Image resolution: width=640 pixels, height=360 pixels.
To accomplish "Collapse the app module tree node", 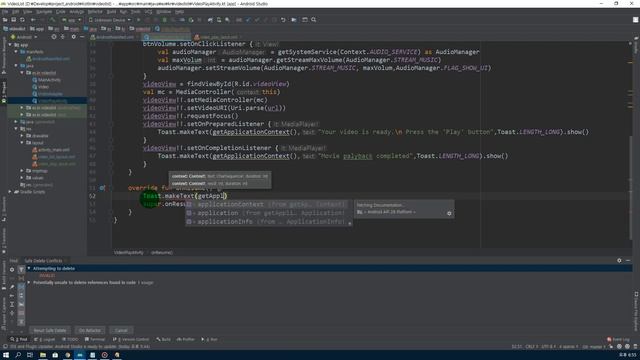I will click(x=10, y=45).
